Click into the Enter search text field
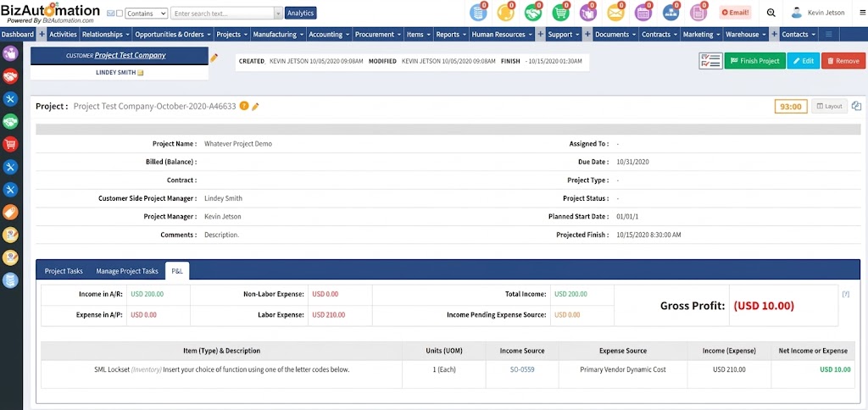 [x=223, y=14]
